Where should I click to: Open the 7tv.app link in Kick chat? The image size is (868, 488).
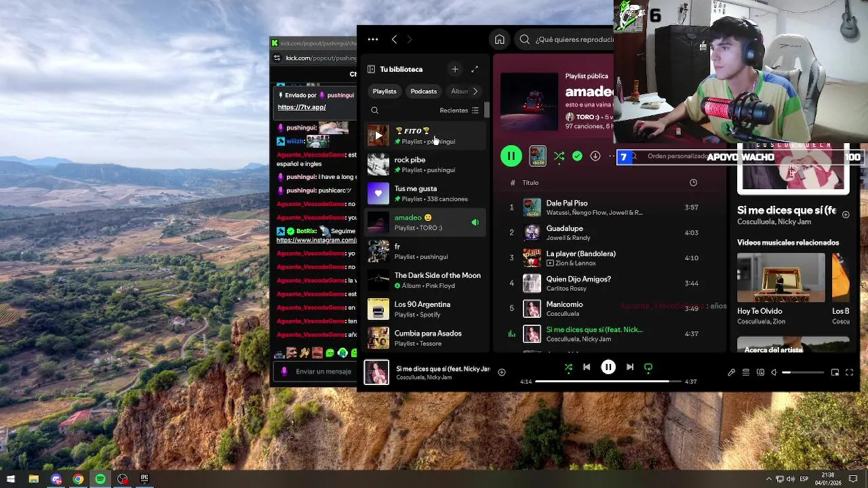click(302, 107)
